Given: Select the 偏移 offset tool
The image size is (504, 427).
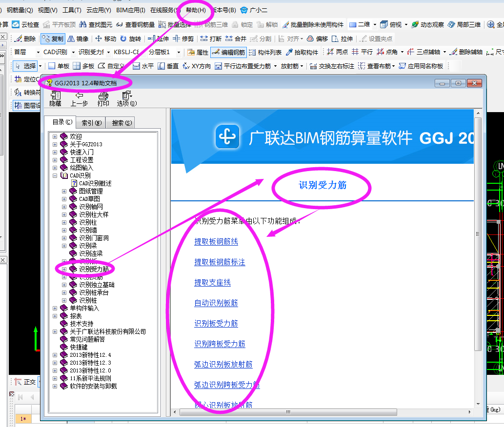Looking at the screenshot, I should tap(317, 39).
